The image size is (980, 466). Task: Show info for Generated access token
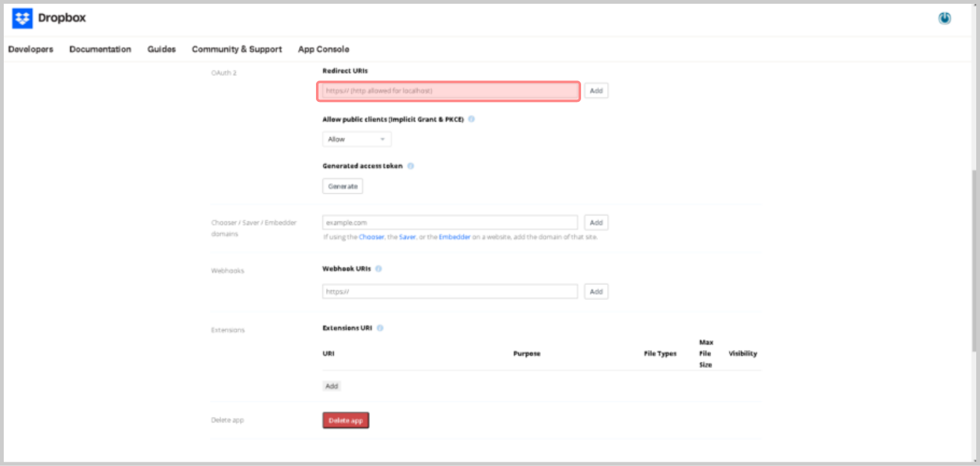pyautogui.click(x=410, y=166)
